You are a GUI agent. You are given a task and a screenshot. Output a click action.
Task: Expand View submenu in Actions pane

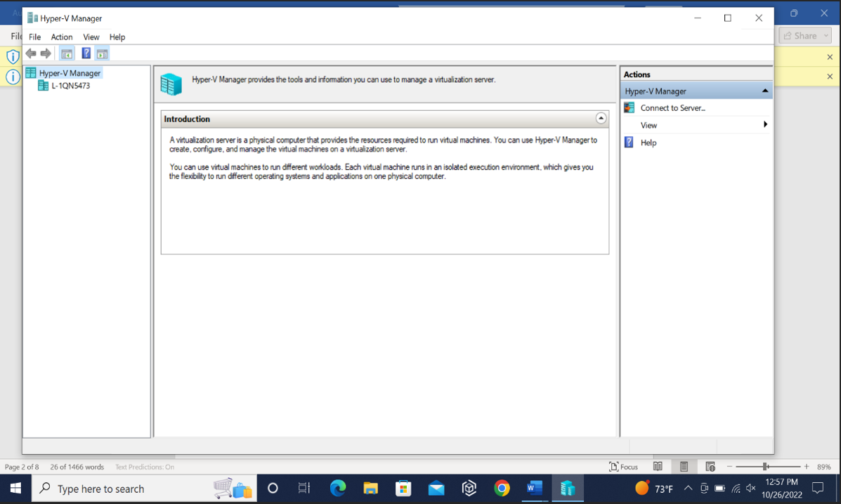coord(765,125)
